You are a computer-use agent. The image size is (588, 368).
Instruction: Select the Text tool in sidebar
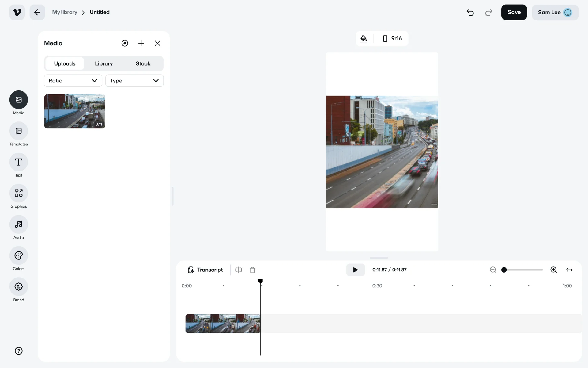click(x=18, y=162)
